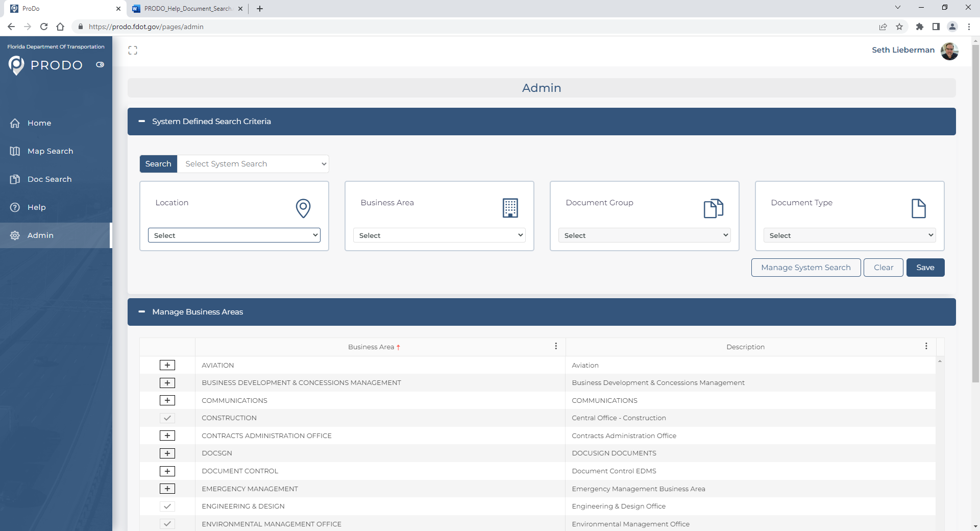The height and width of the screenshot is (531, 980).
Task: Open Business Area column options menu
Action: pyautogui.click(x=556, y=346)
